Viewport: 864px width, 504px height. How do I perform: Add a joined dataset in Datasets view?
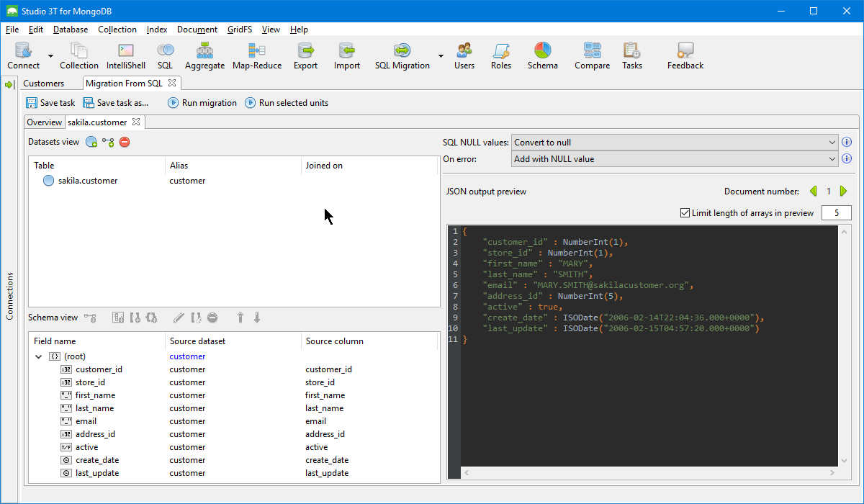pos(108,142)
